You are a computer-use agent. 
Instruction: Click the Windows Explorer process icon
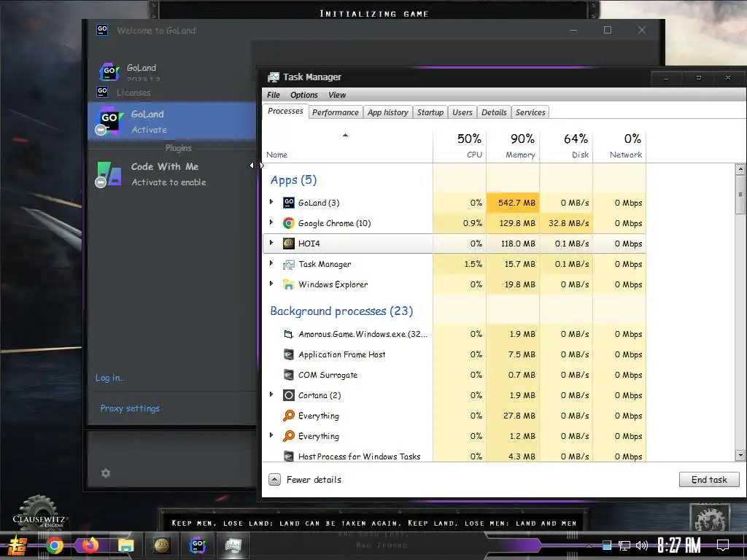point(289,285)
